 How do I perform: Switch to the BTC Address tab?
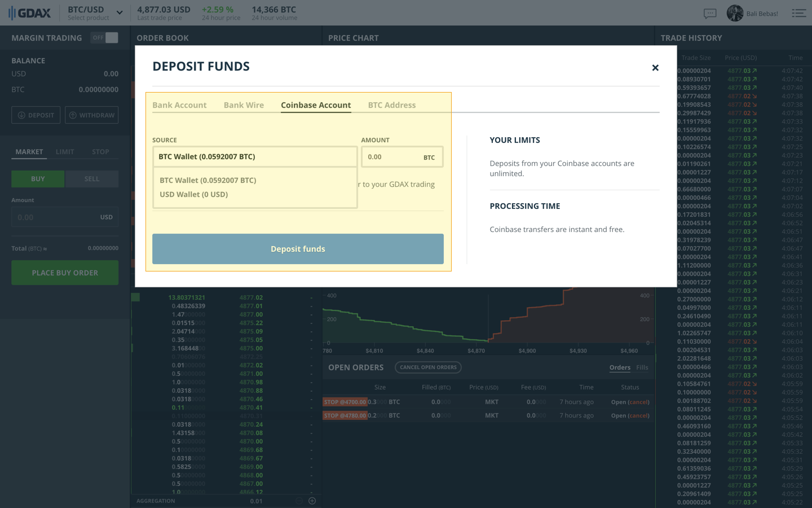tap(392, 105)
